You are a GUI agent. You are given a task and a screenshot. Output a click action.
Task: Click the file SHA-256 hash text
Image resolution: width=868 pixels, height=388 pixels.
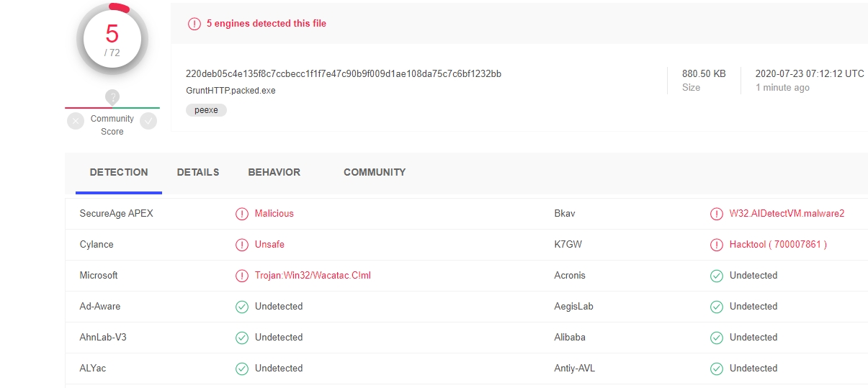tap(344, 73)
